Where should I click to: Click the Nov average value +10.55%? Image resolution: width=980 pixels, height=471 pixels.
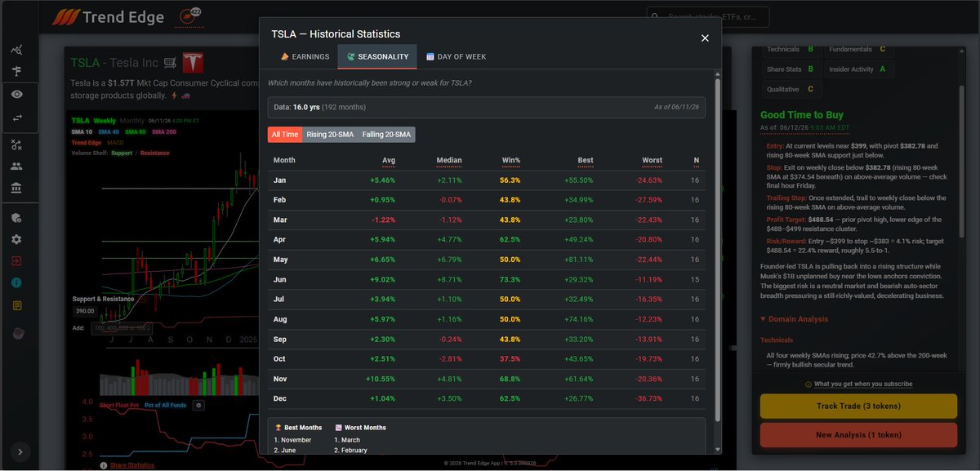381,379
